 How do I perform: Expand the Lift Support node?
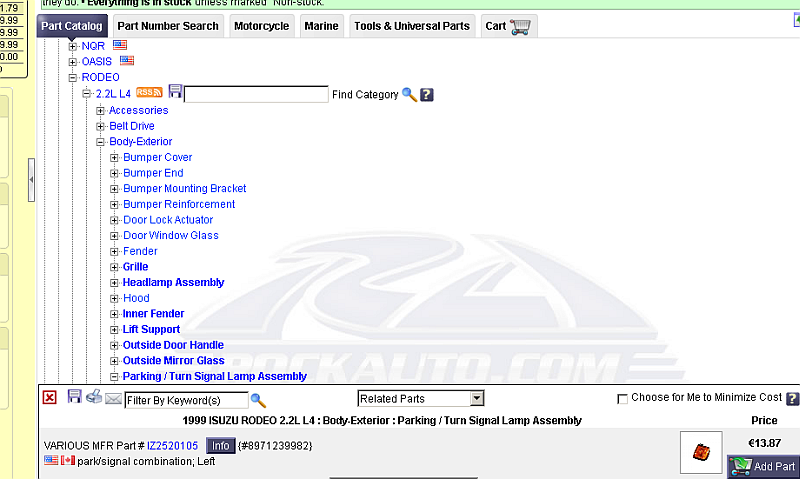click(x=114, y=330)
